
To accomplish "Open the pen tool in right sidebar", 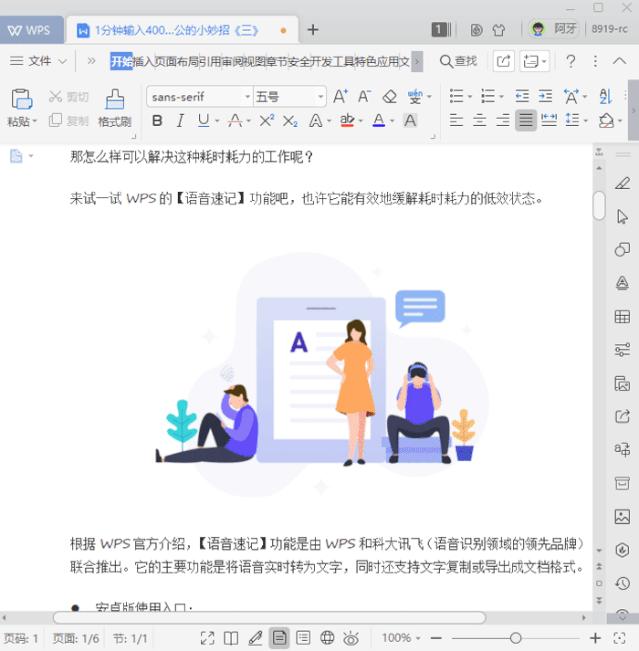I will pos(622,183).
